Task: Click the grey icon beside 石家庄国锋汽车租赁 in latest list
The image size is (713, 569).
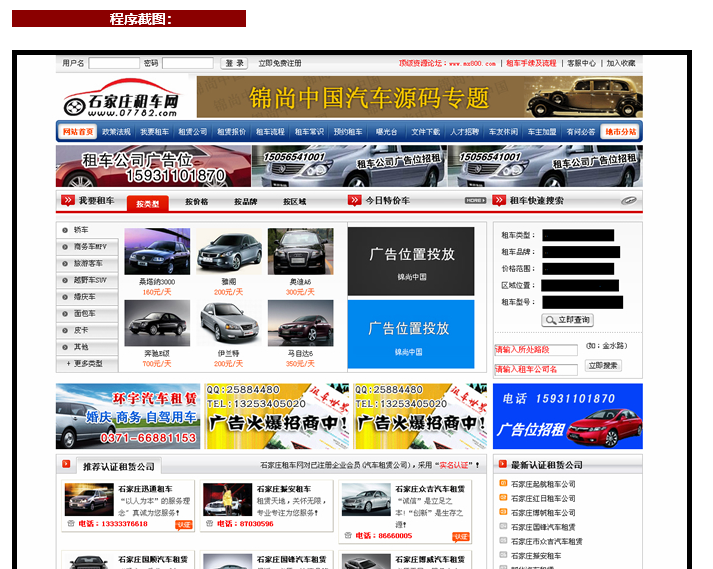Action: coord(503,526)
